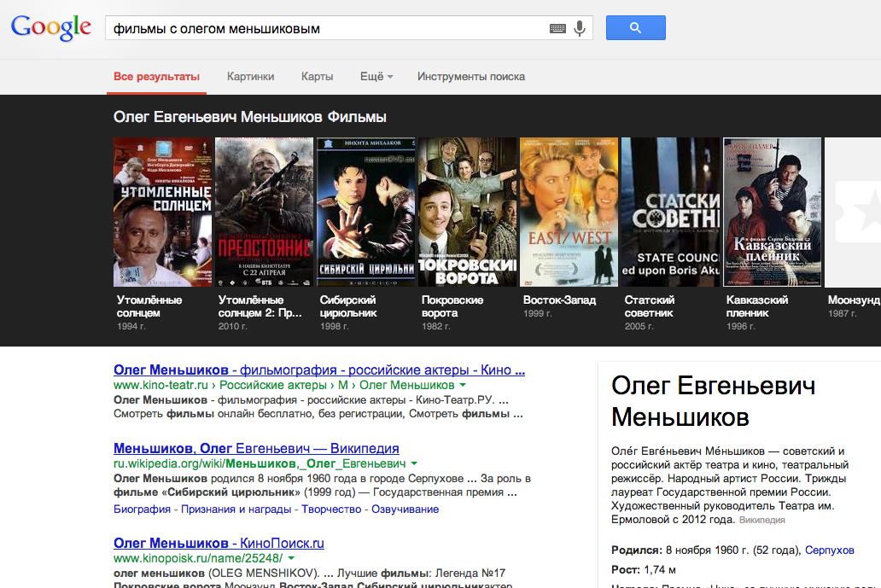Click 1982 г. year under Покровские ворота
The width and height of the screenshot is (881, 588).
coord(436,326)
